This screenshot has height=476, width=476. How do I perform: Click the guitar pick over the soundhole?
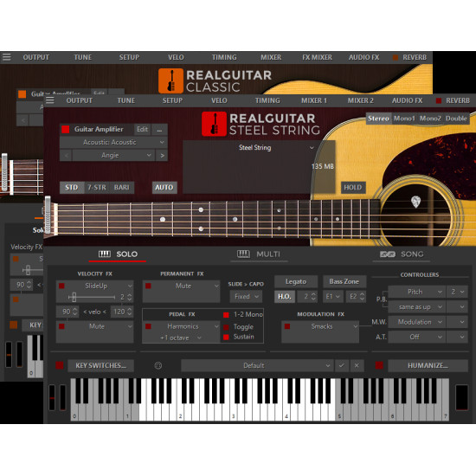click(415, 202)
